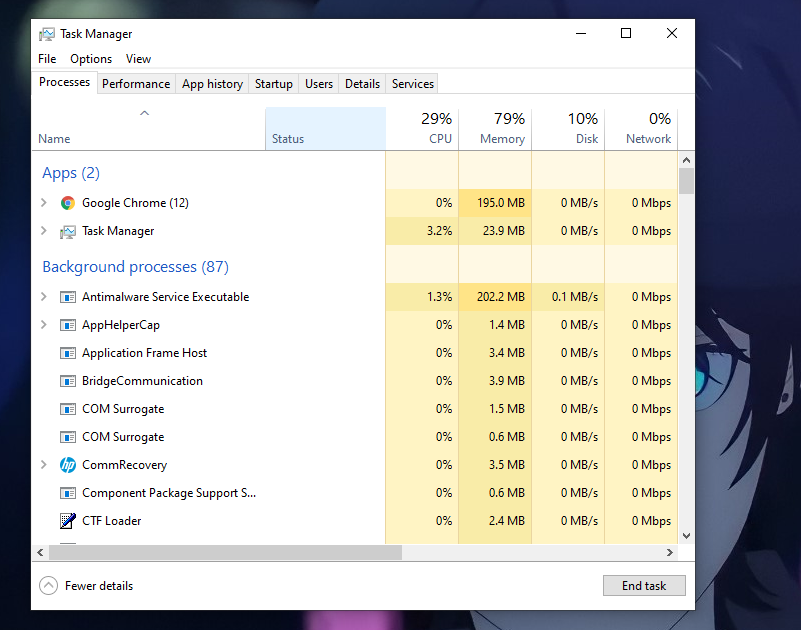Screen dimensions: 801x630
Task: Click the vertical scrollbar up arrow
Action: click(687, 160)
